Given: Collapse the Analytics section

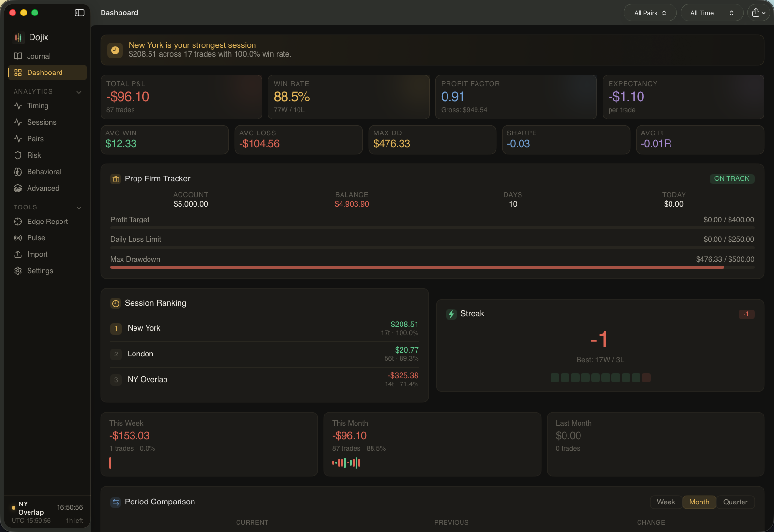Looking at the screenshot, I should point(79,92).
